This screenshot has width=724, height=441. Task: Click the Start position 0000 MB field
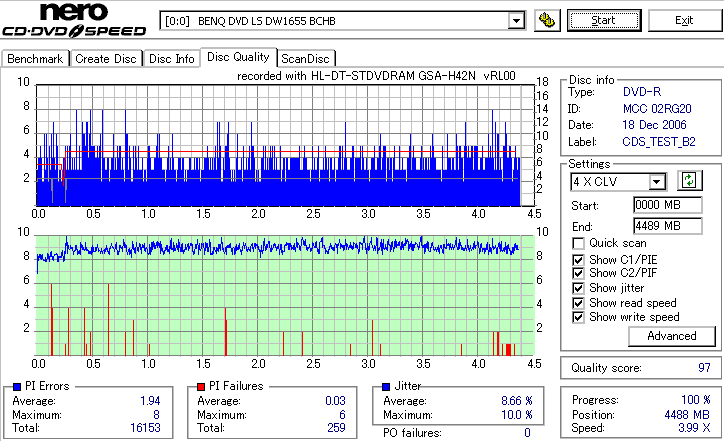tap(668, 205)
